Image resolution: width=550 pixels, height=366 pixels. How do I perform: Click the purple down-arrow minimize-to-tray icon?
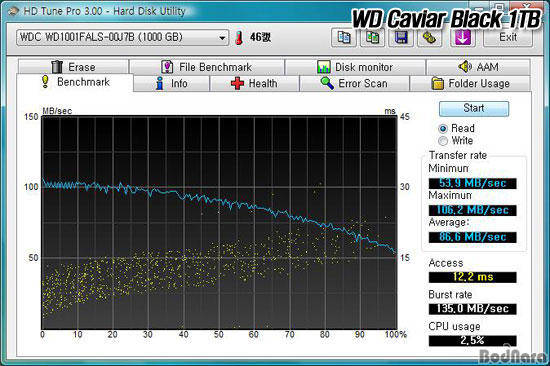click(x=463, y=37)
